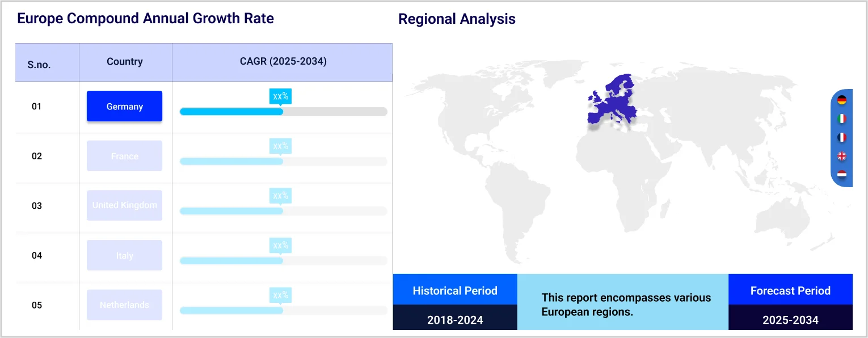Click the 2025-2034 forecast year label
Image resolution: width=868 pixels, height=338 pixels.
click(x=790, y=320)
